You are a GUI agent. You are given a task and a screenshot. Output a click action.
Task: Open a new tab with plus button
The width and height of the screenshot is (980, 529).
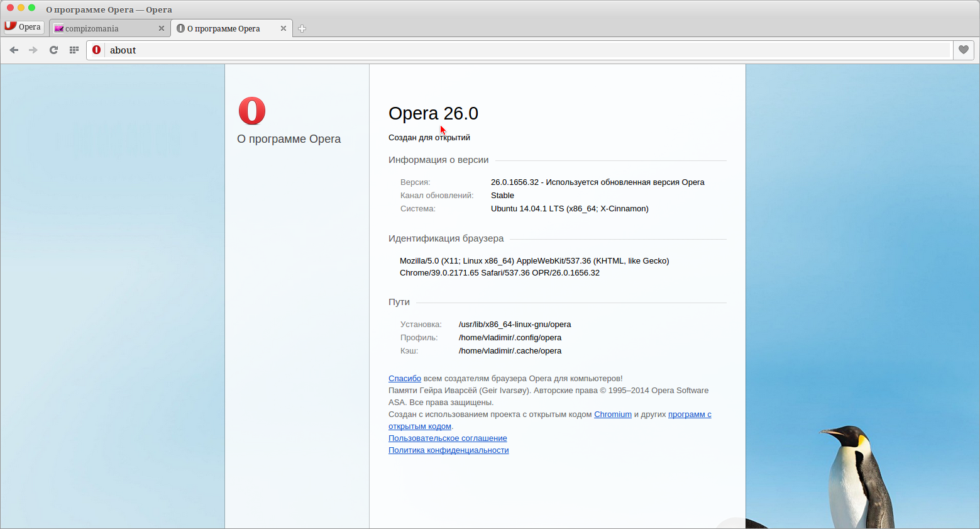[302, 28]
